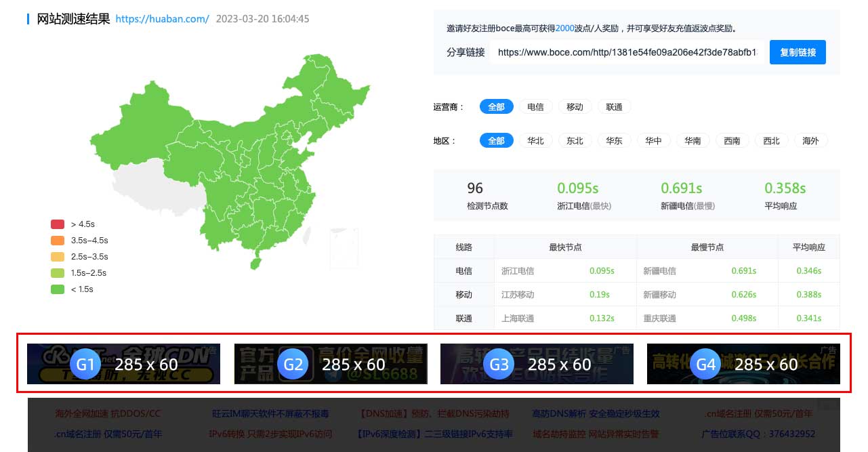Open the G2 banner ad

point(331,364)
